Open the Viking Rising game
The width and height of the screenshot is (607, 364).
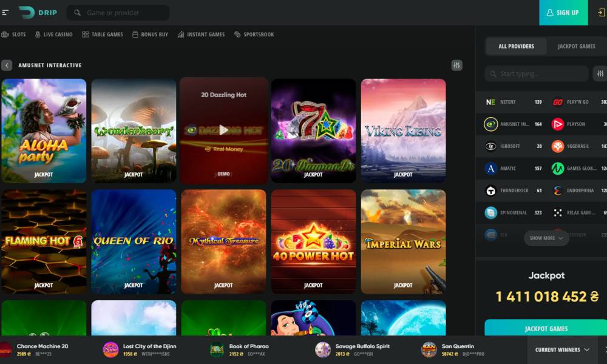click(x=403, y=131)
